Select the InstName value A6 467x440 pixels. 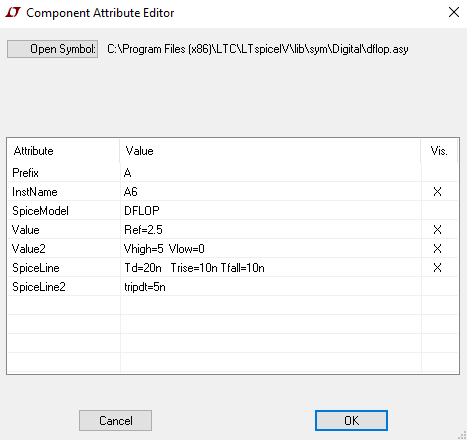[271, 192]
